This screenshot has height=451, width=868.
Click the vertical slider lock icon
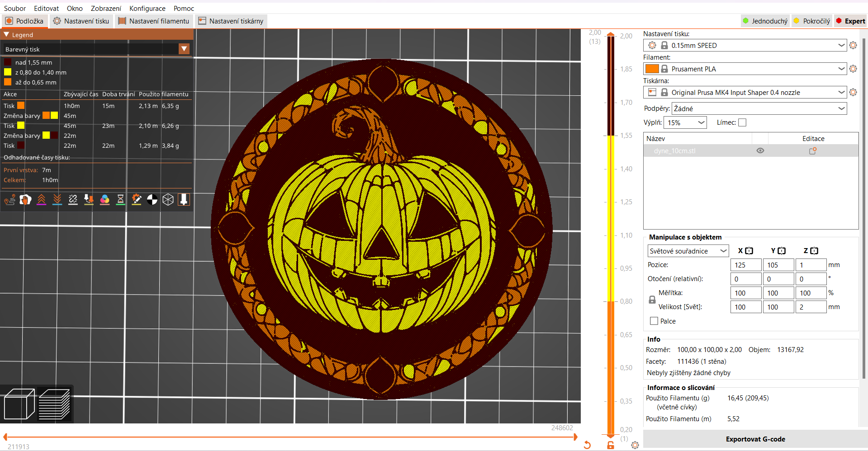611,445
